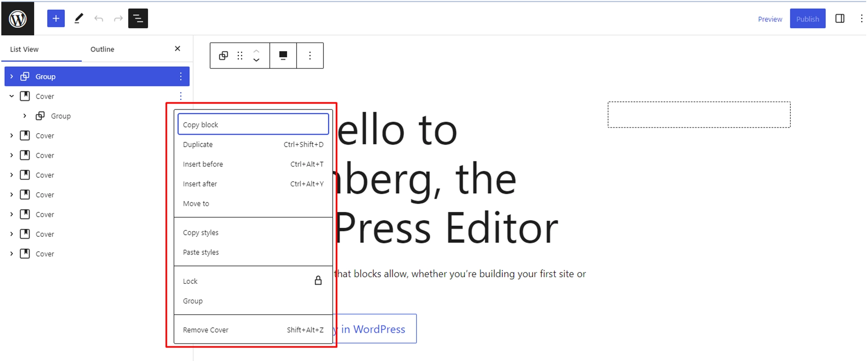Open block toolbar Options three-dot menu
868x361 pixels.
(310, 56)
